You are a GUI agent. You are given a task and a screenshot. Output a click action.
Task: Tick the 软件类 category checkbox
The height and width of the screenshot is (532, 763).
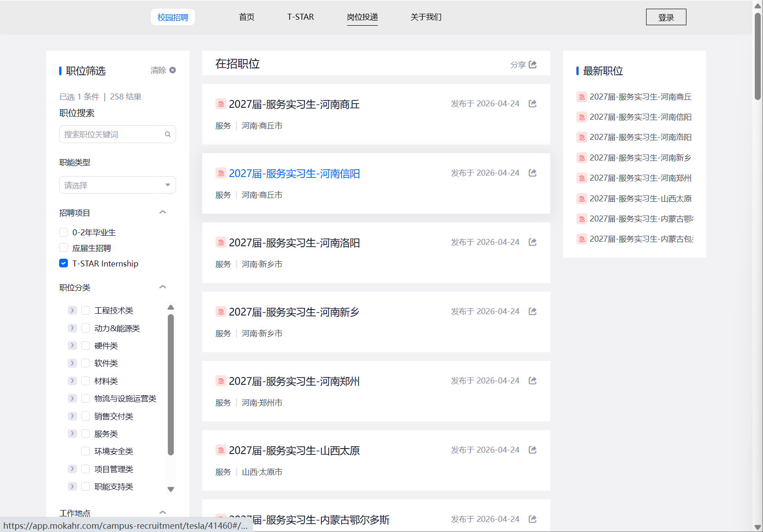[x=85, y=363]
